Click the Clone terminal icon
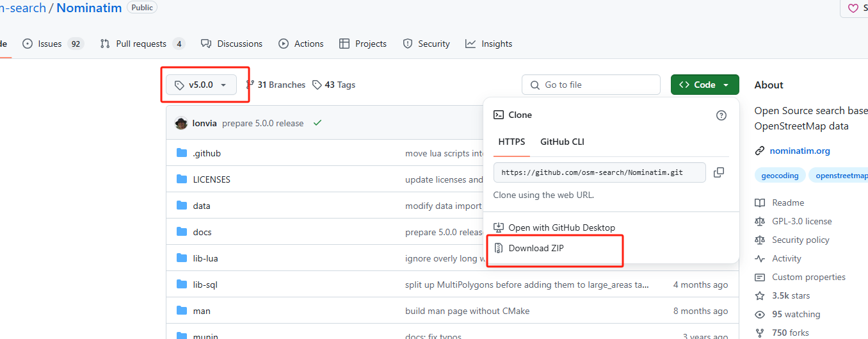868x339 pixels. pos(499,115)
